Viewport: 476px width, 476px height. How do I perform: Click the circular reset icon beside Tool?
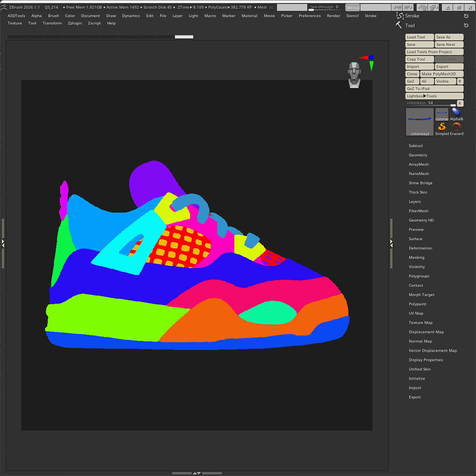pyautogui.click(x=467, y=26)
